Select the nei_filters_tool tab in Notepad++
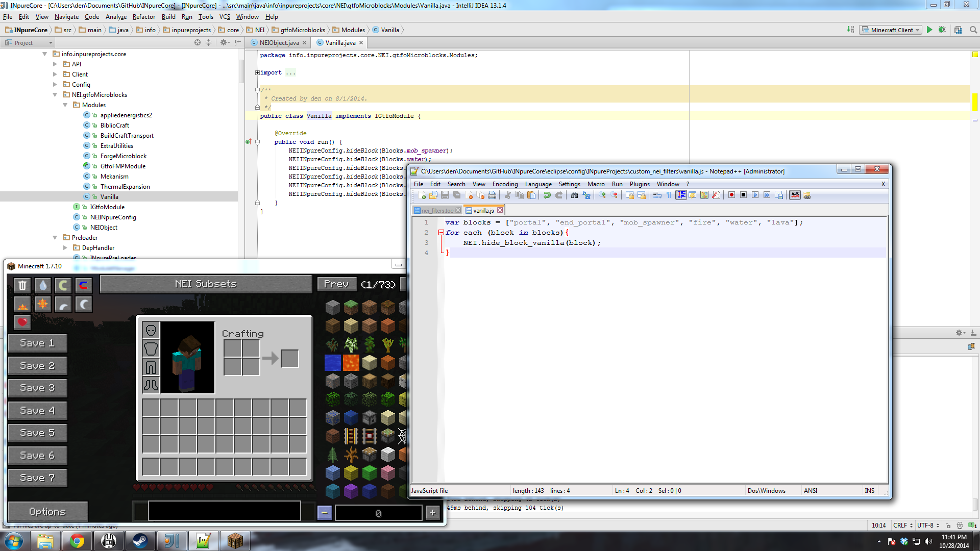Viewport: 980px width, 551px height. (435, 211)
